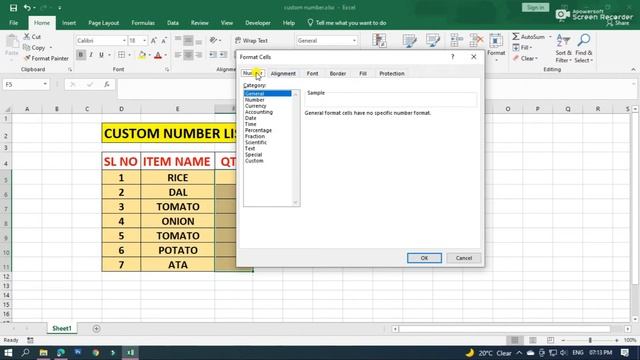Viewport: 640px width, 360px height.
Task: Open Sort & Filter
Action: (563, 48)
